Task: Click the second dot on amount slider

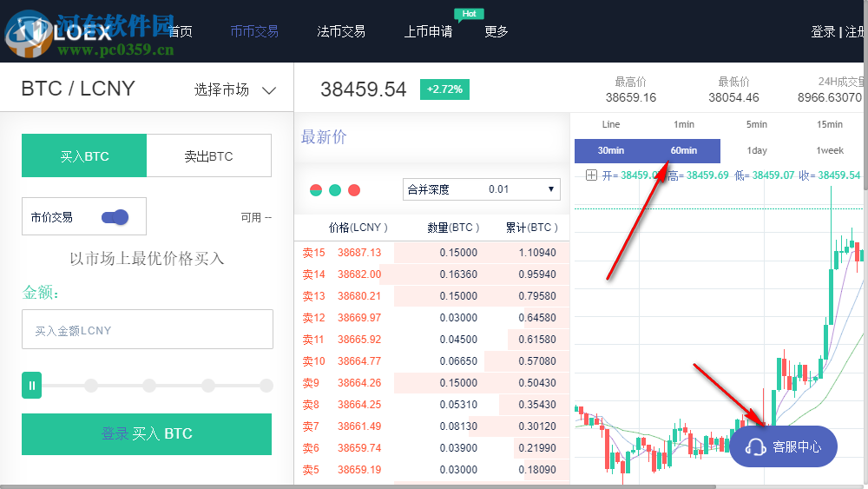Action: pos(149,386)
